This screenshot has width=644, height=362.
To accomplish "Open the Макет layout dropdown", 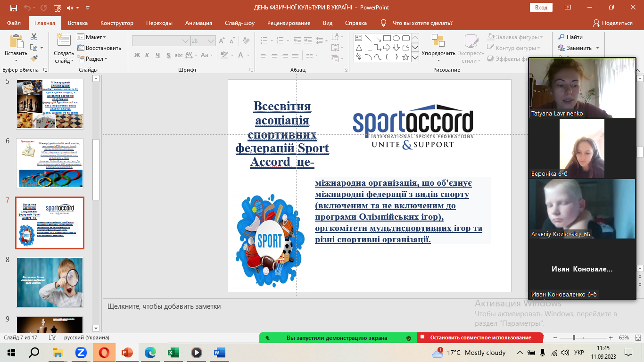I will pos(92,37).
